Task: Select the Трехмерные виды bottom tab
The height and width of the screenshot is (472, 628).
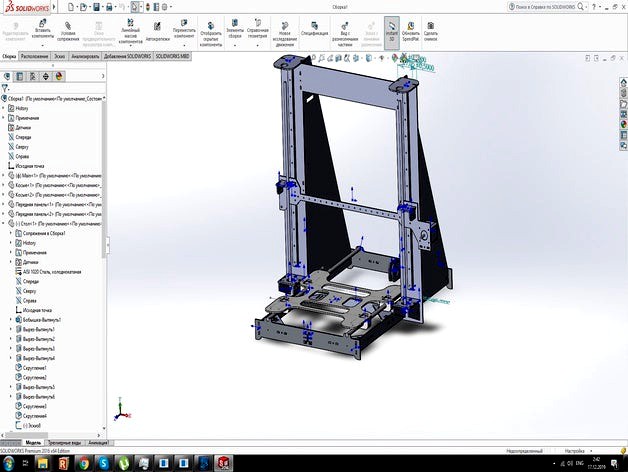Action: tap(64, 443)
